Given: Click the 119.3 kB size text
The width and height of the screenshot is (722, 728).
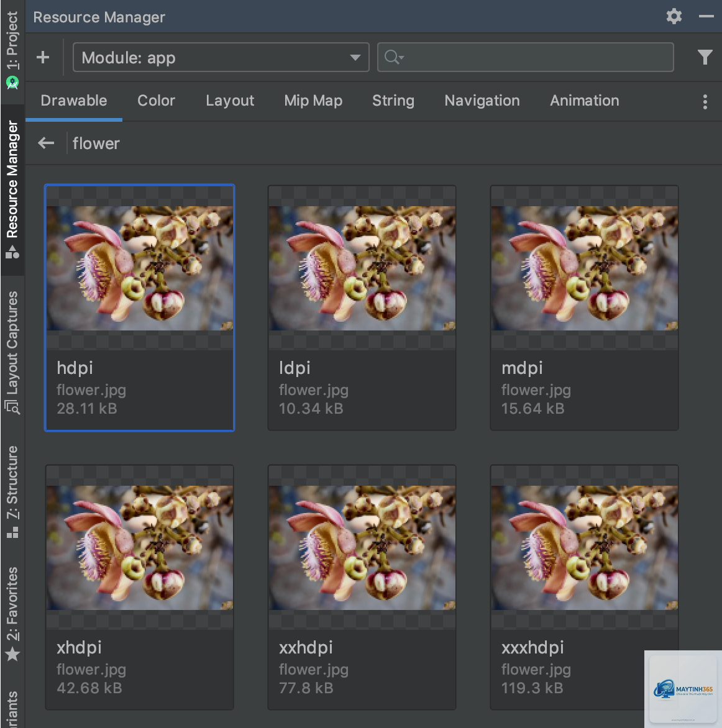Looking at the screenshot, I should [532, 688].
